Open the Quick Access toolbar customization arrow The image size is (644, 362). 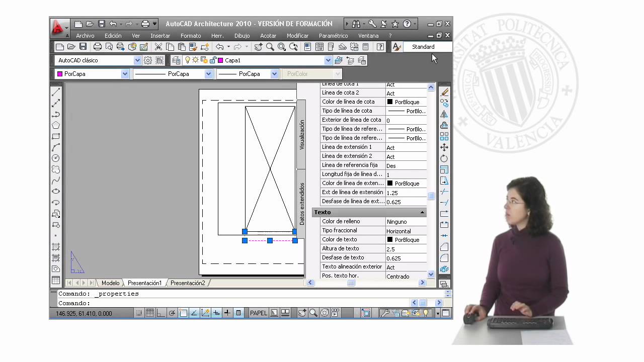(155, 24)
